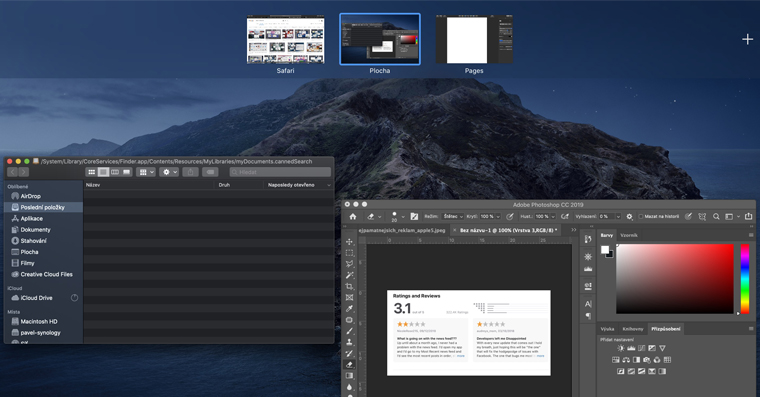Viewport: 760px width, 397px height.
Task: Add a Vibrance adjustment
Action: click(663, 348)
